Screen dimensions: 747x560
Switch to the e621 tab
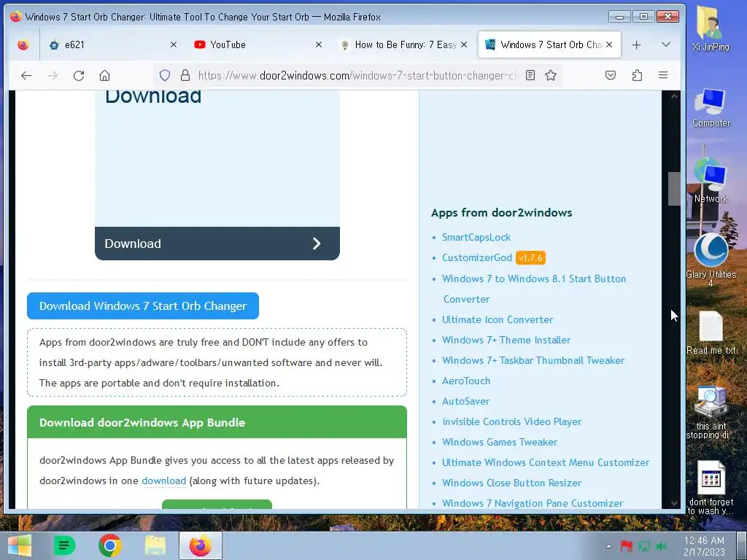[113, 44]
